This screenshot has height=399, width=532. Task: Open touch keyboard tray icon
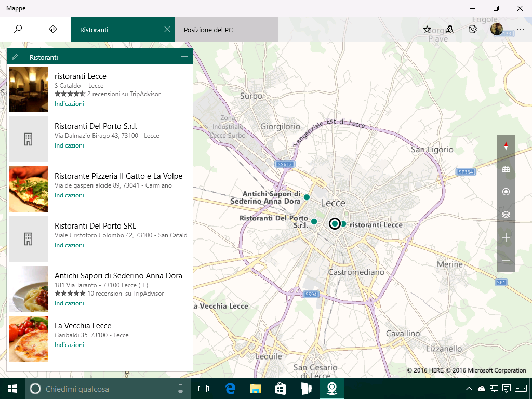pyautogui.click(x=521, y=389)
